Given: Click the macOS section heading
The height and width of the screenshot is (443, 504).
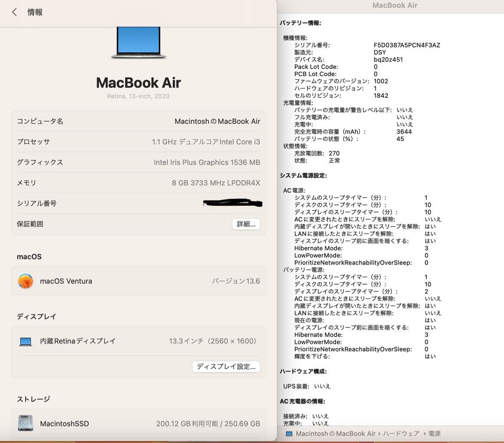Looking at the screenshot, I should [x=29, y=257].
